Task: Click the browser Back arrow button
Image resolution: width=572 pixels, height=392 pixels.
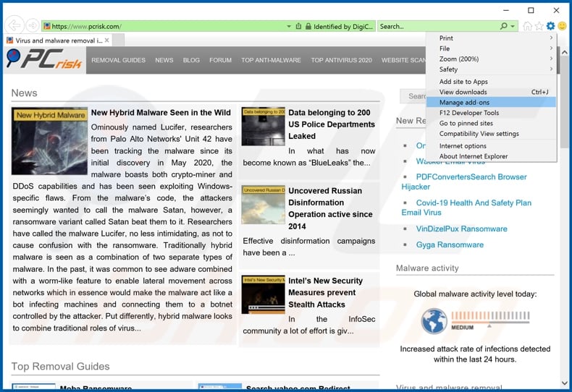Action: (14, 25)
